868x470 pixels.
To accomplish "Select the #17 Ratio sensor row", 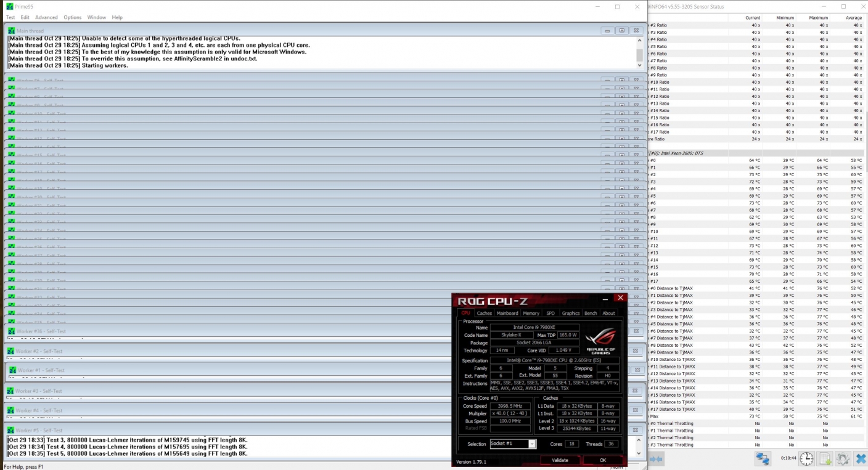I will coord(756,132).
